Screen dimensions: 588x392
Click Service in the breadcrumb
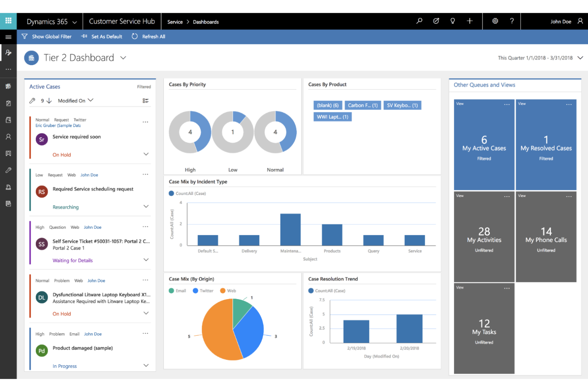tap(175, 22)
